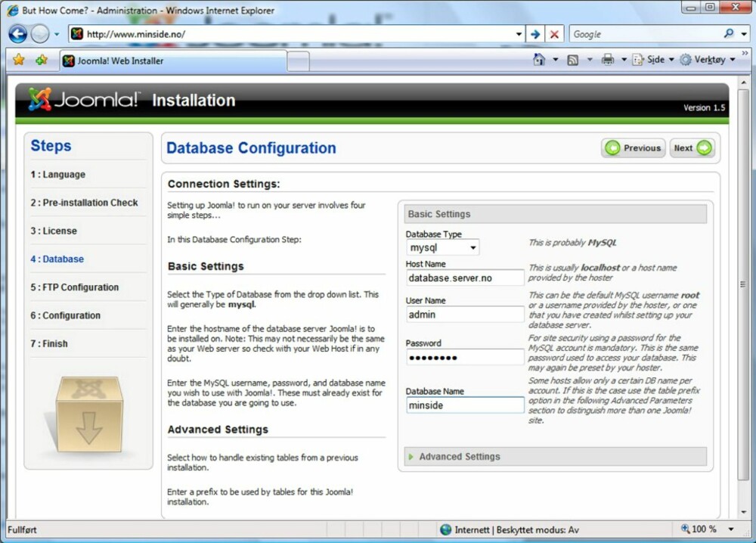
Task: Click the Basic Settings panel header
Action: pyautogui.click(x=556, y=213)
